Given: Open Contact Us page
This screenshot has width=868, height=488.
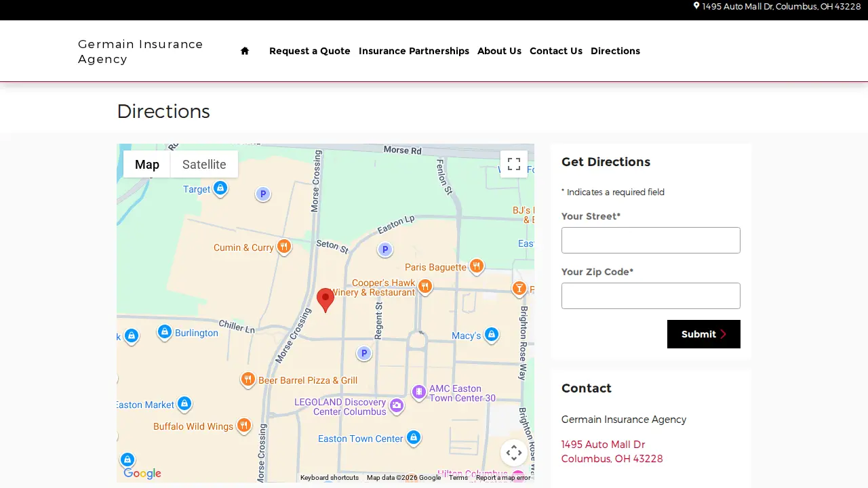Looking at the screenshot, I should tap(556, 51).
